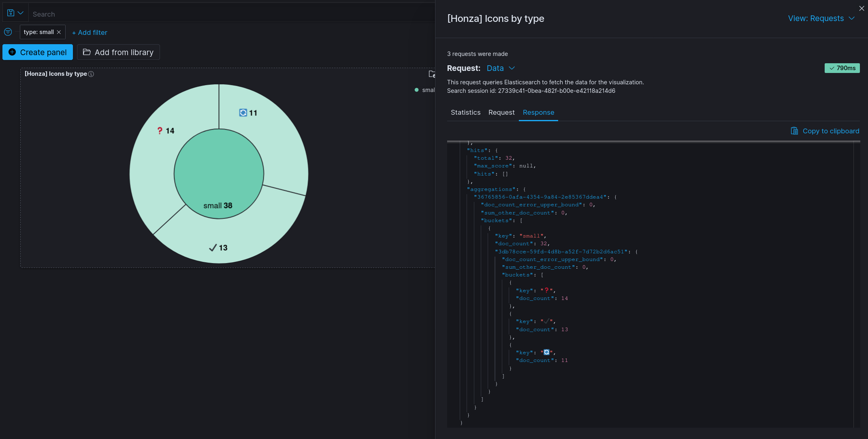Click the + Add filter link
The height and width of the screenshot is (439, 868).
(90, 32)
